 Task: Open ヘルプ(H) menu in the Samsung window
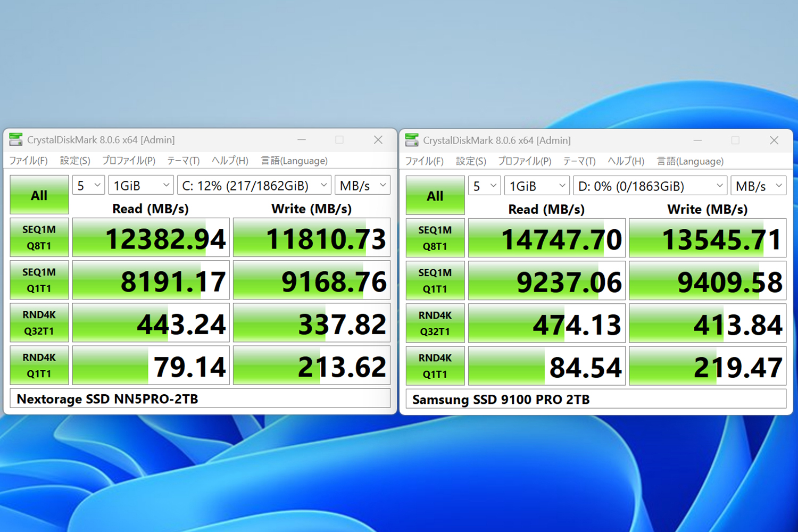pos(626,161)
